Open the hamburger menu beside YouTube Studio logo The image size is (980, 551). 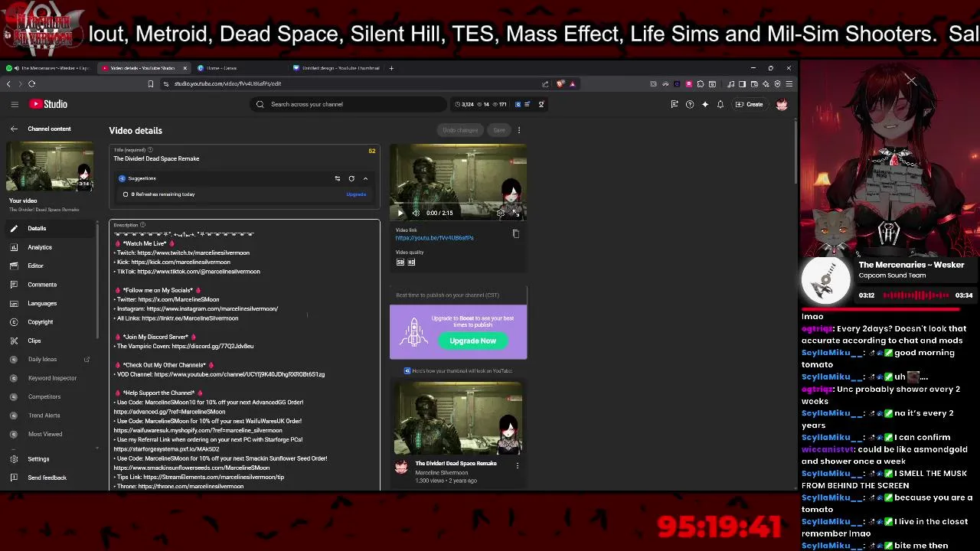(x=14, y=104)
